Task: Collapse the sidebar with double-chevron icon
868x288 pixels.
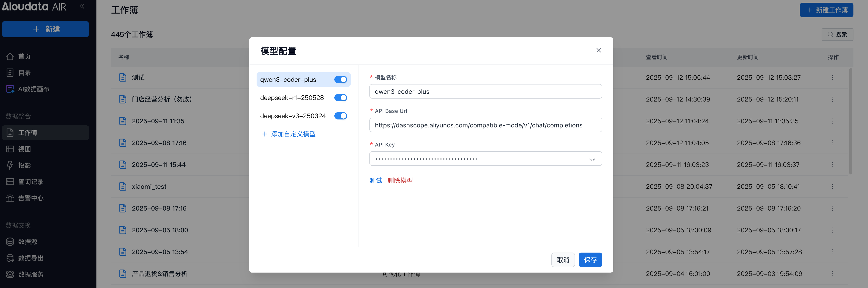Action: pyautogui.click(x=82, y=6)
